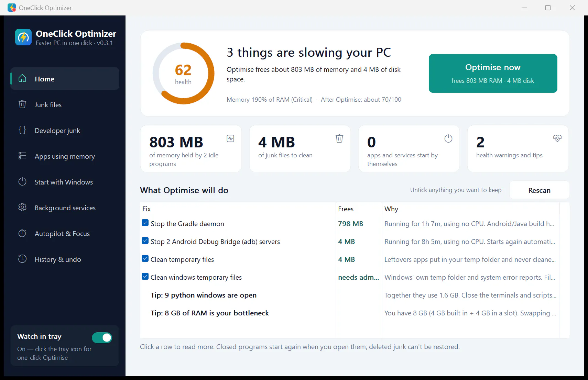The width and height of the screenshot is (588, 380).
Task: Click the OneClick Optimizer lightning logo
Action: pyautogui.click(x=23, y=37)
